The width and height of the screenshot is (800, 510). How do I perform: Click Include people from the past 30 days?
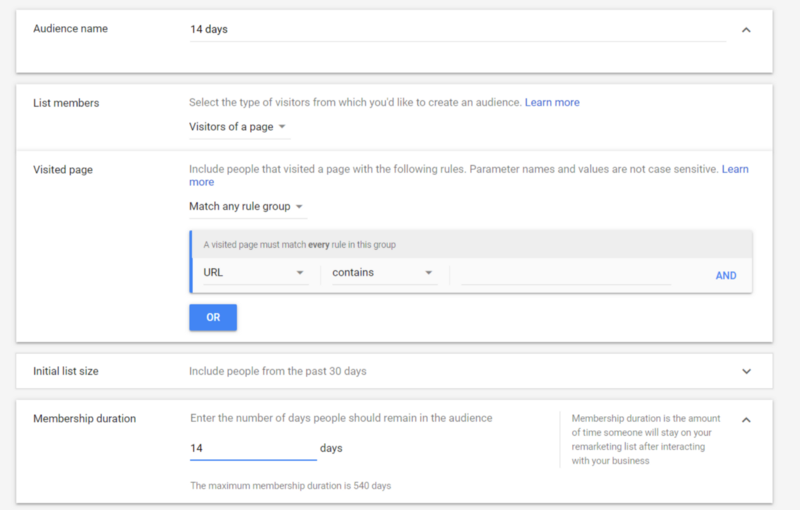(278, 371)
